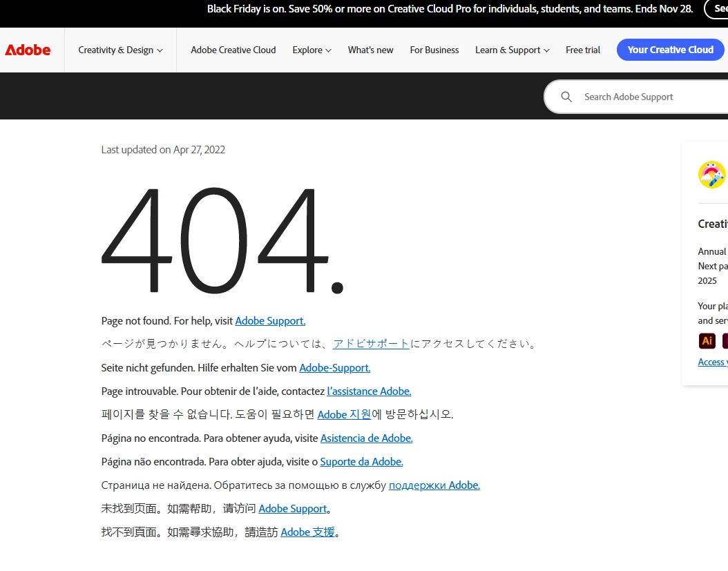728x571 pixels.
Task: Open the Korean Adobe 지원 link
Action: point(344,414)
